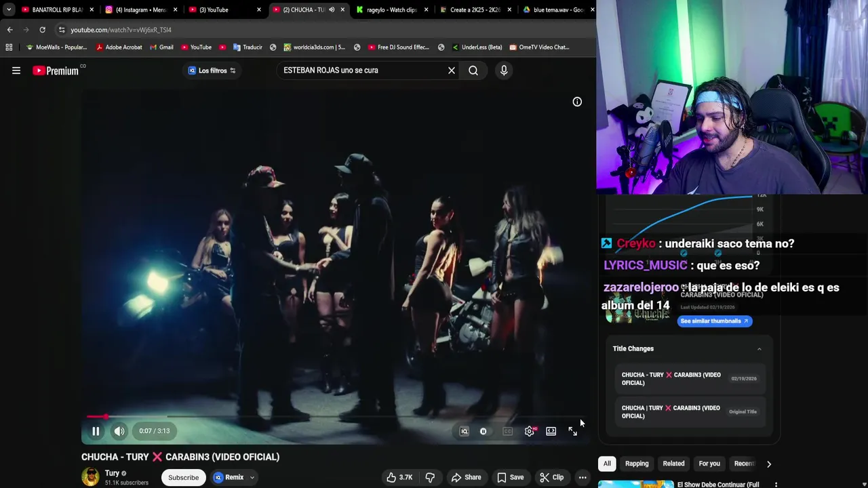Viewport: 868px width, 488px height.
Task: Open MoeWalls bookmark
Action: pos(56,47)
